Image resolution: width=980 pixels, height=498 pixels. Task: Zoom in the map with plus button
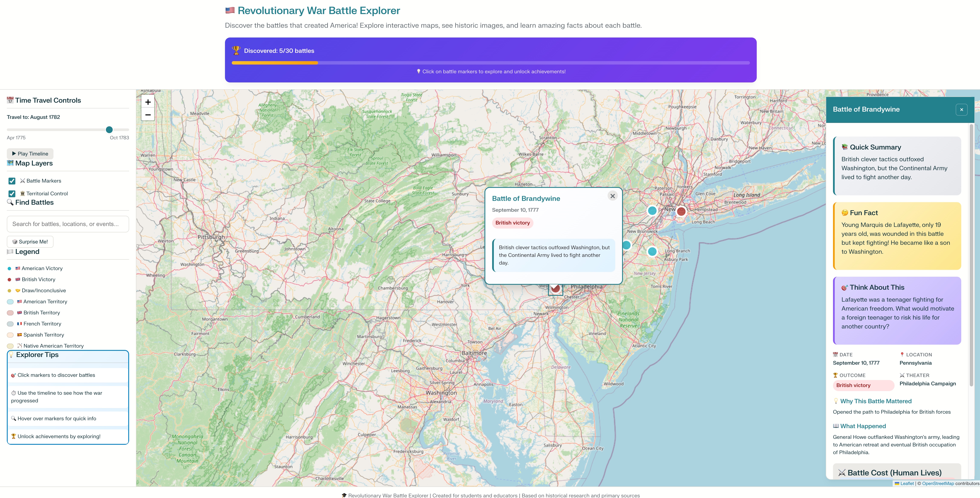tap(148, 102)
